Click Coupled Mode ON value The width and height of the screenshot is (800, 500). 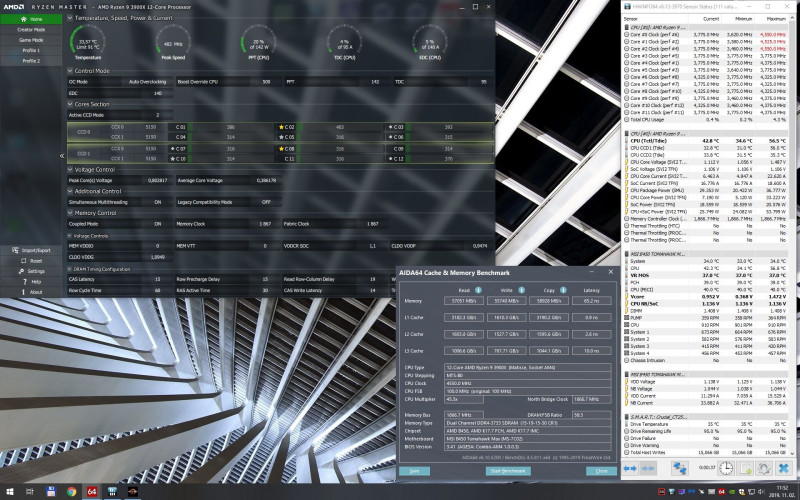158,223
